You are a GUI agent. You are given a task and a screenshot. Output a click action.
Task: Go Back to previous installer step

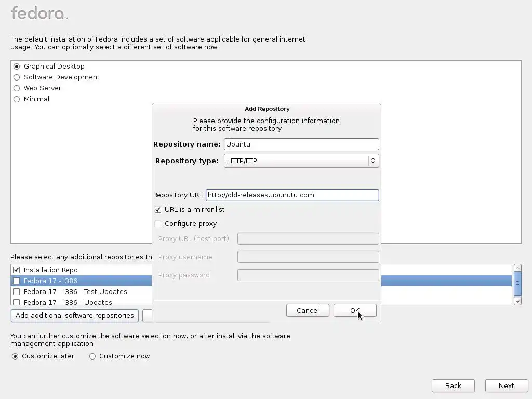point(453,386)
